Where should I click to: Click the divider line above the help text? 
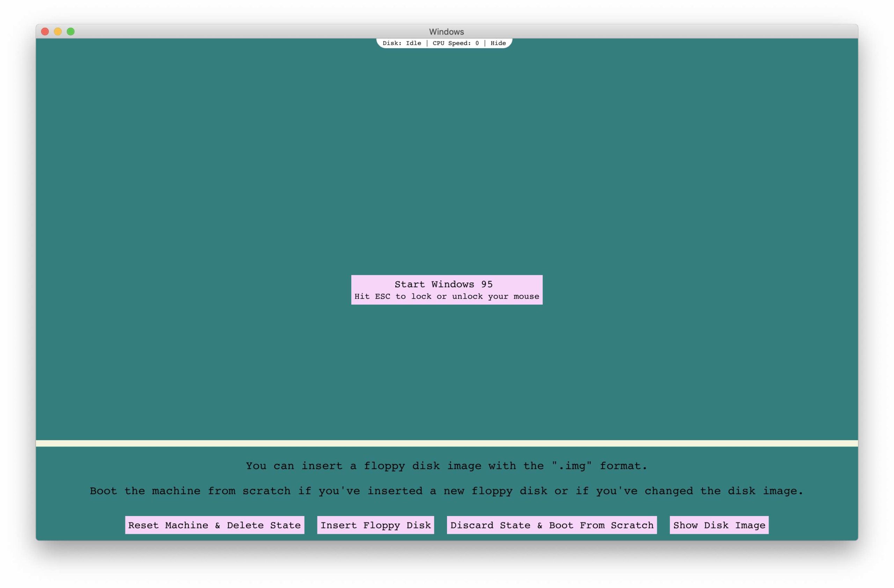pyautogui.click(x=446, y=444)
